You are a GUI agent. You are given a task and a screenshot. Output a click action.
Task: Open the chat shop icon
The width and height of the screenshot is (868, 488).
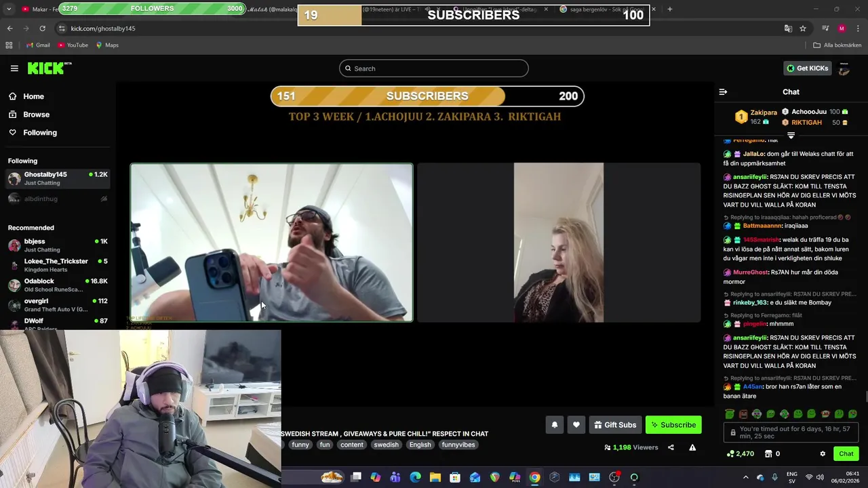770,454
